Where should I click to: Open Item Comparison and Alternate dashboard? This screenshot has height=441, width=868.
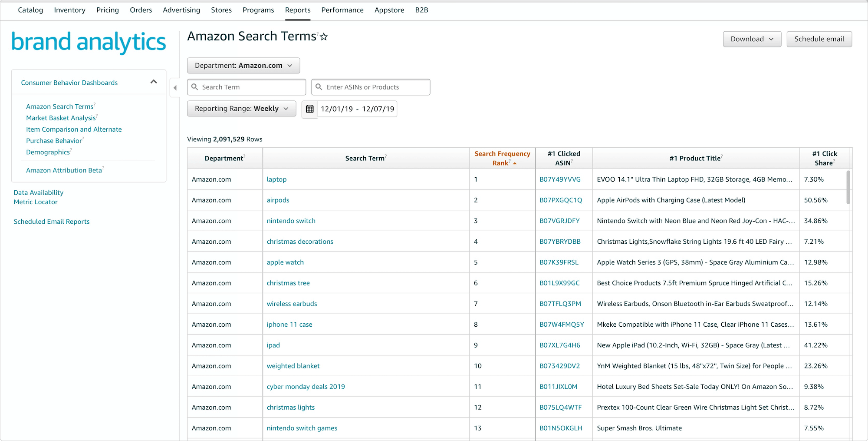tap(74, 129)
